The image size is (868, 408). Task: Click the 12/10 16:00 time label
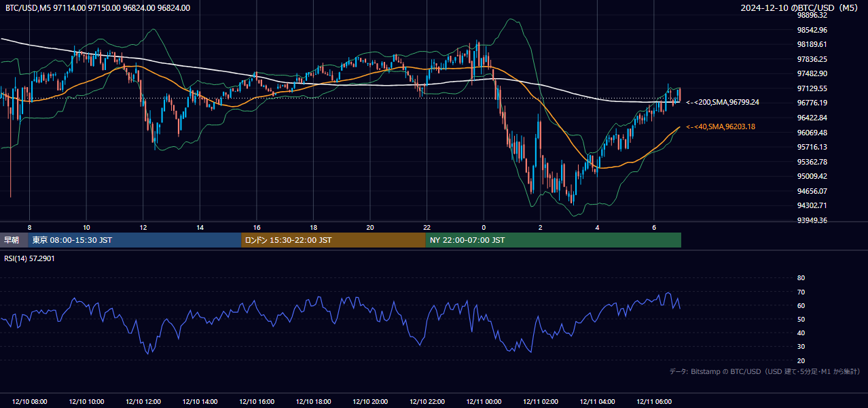coord(257,402)
